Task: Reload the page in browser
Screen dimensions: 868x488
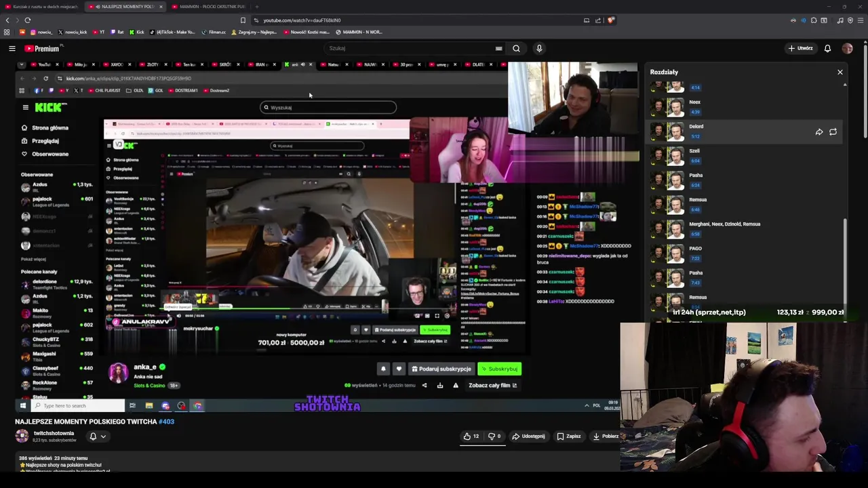Action: [x=28, y=20]
